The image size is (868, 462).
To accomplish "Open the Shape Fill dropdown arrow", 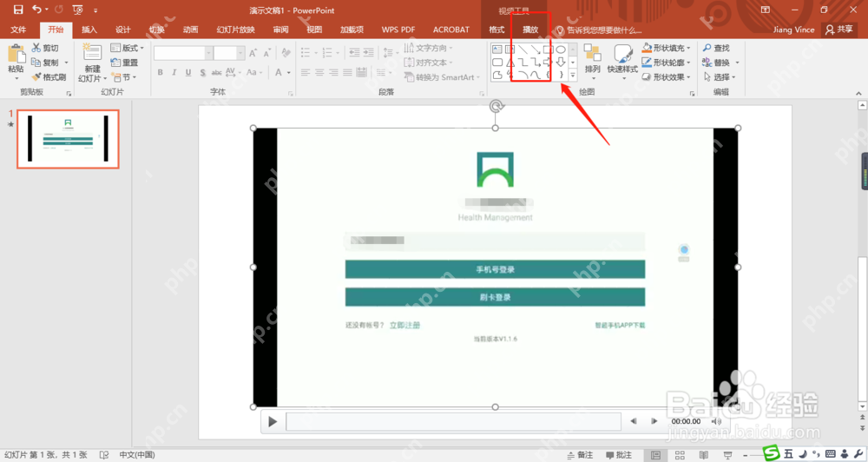I will [x=688, y=48].
